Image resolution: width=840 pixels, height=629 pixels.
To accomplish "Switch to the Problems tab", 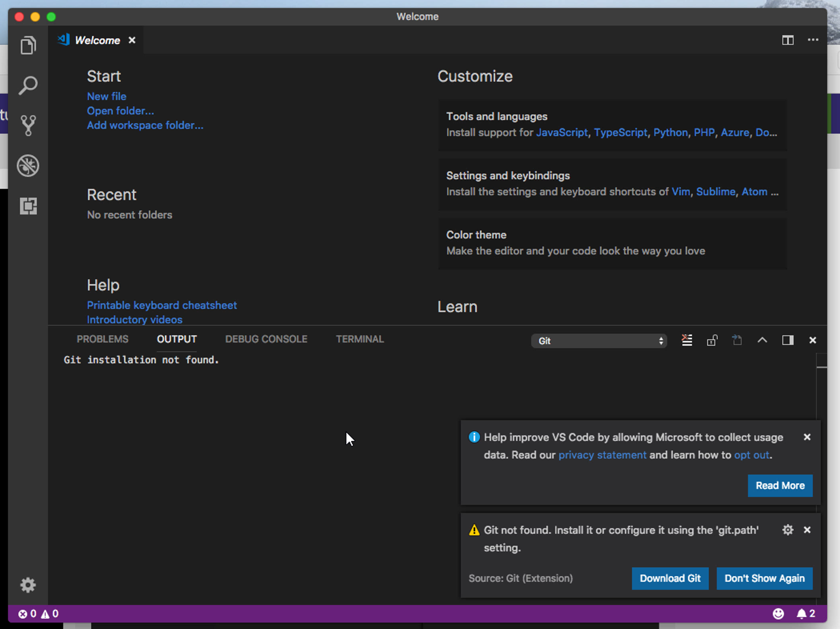I will [x=102, y=339].
